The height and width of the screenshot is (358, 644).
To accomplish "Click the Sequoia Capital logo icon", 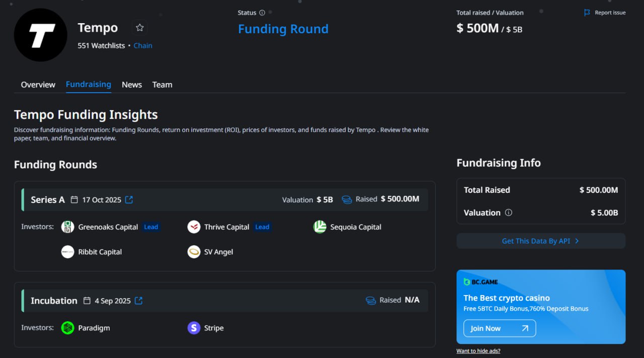I will 320,227.
